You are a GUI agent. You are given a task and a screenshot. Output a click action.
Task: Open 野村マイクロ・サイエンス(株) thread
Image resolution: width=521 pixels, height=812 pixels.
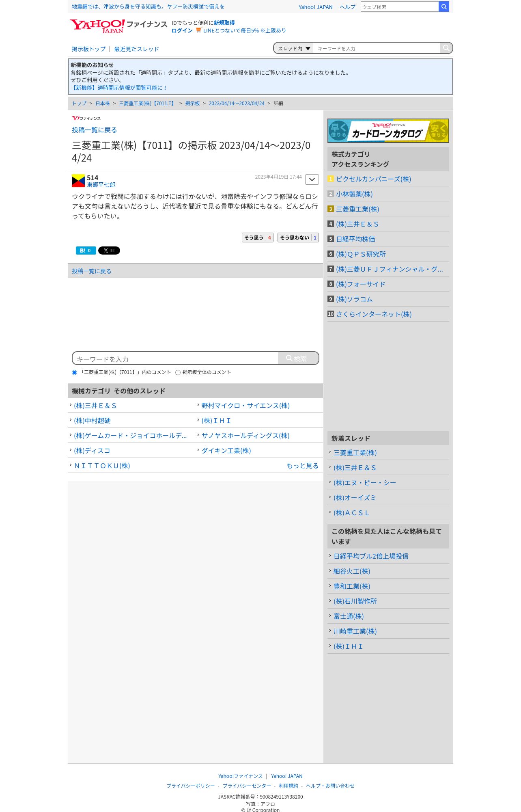click(245, 406)
